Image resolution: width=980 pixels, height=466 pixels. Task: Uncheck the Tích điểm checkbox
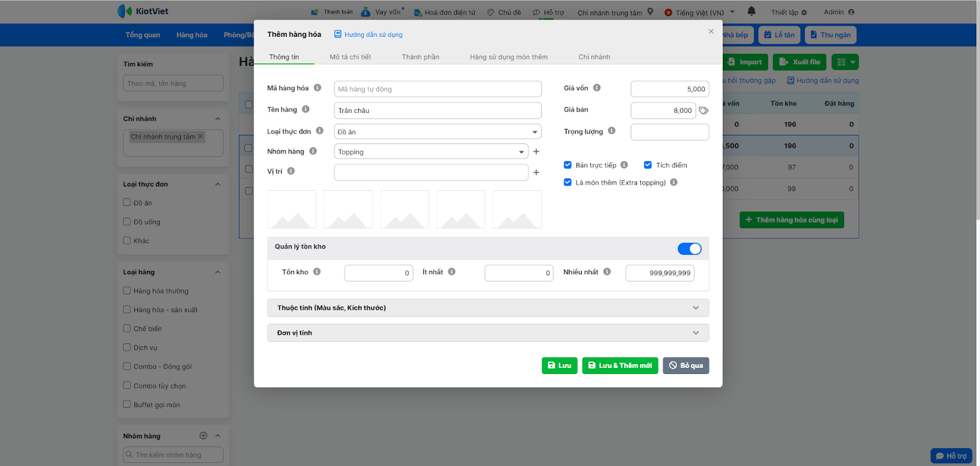[x=648, y=165]
